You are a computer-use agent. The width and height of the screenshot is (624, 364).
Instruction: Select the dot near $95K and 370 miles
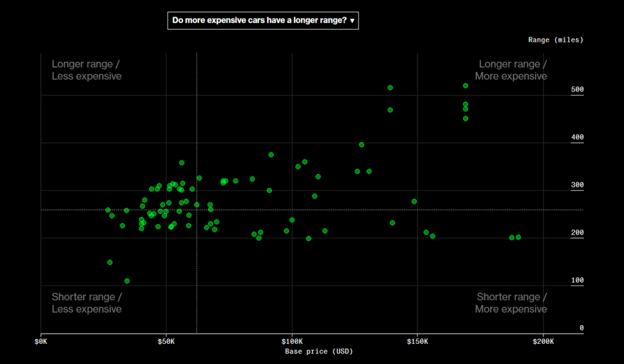tap(271, 155)
